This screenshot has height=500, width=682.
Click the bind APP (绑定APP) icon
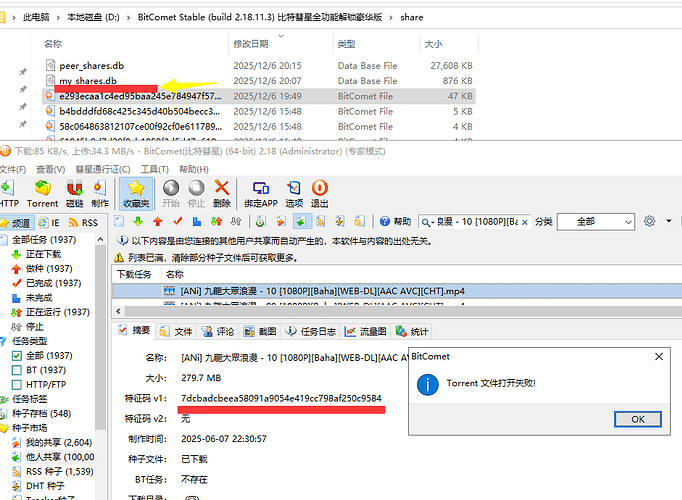(261, 194)
